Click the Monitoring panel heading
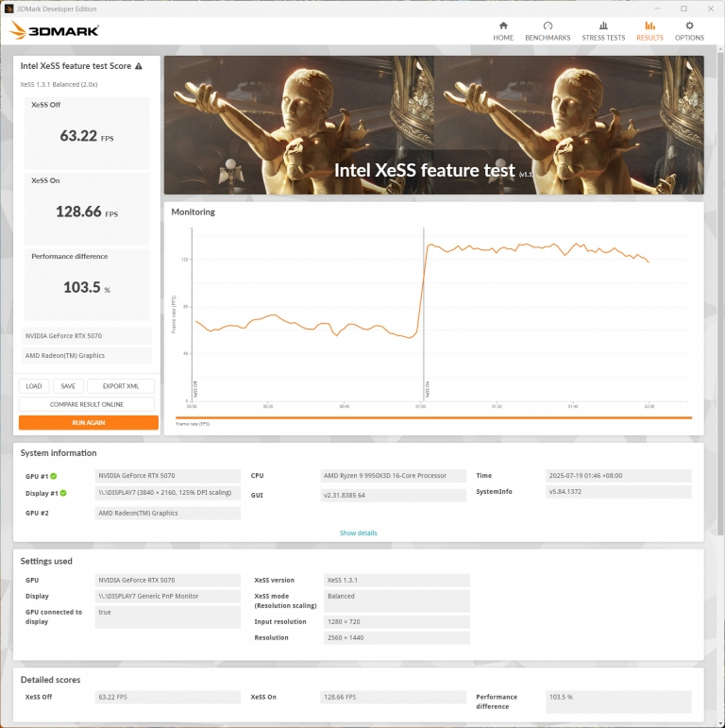The image size is (725, 728). point(194,212)
